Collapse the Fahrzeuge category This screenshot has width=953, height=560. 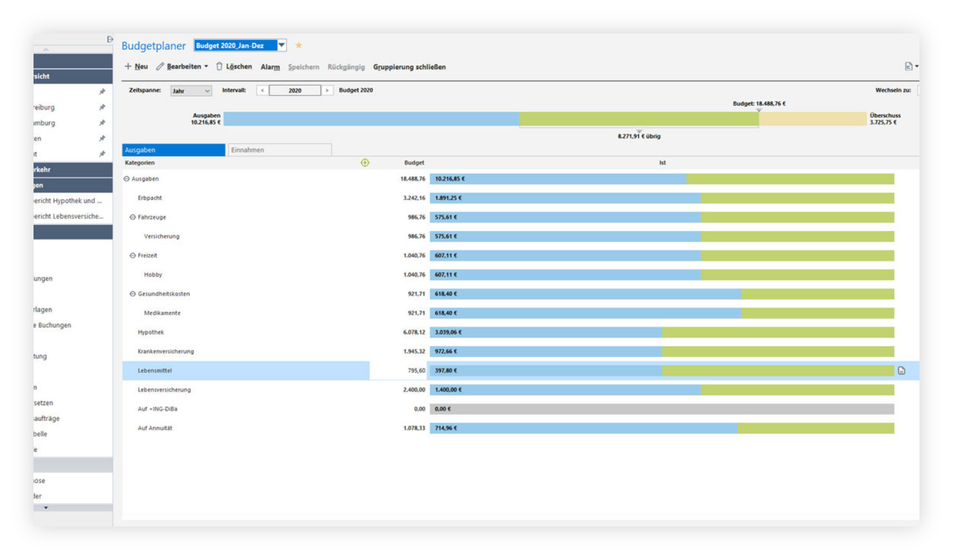pyautogui.click(x=133, y=217)
